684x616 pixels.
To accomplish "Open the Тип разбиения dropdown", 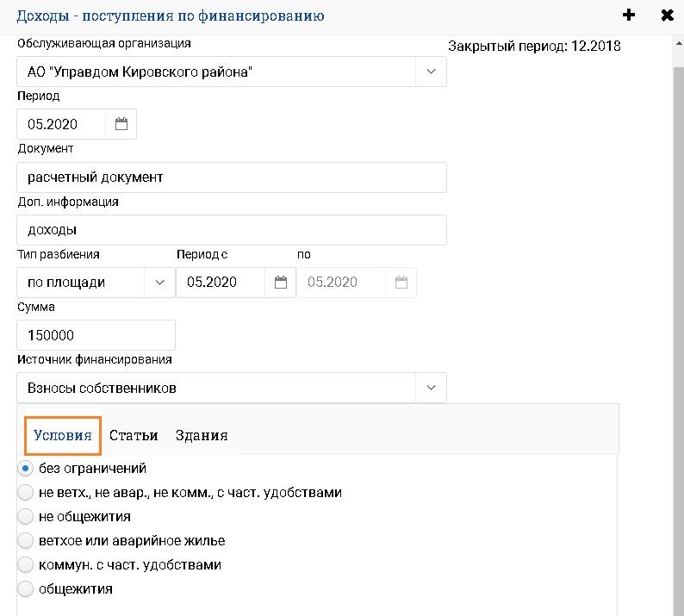I will coord(159,282).
